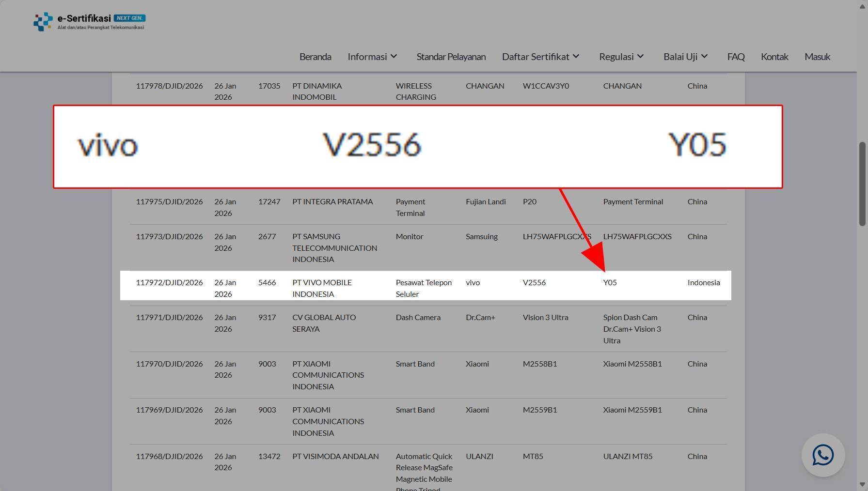
Task: Click the Vision 3 Ultra model cell
Action: click(545, 317)
